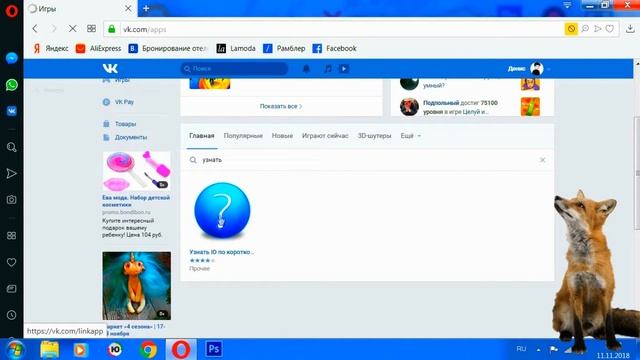Open WhatsApp in Opera sidebar
Screen dimensions: 640x360
pyautogui.click(x=11, y=84)
